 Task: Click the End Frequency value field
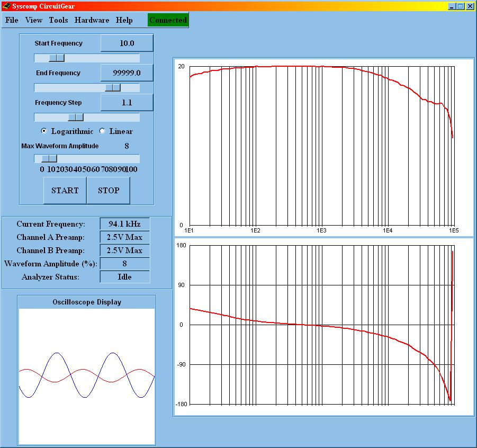pos(127,73)
